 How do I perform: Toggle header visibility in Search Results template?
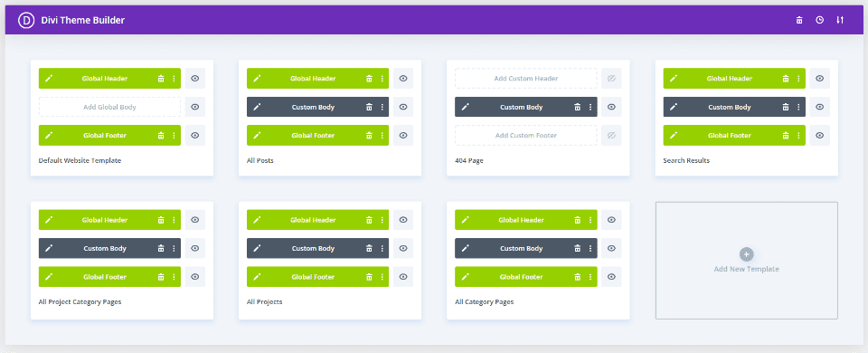(819, 79)
